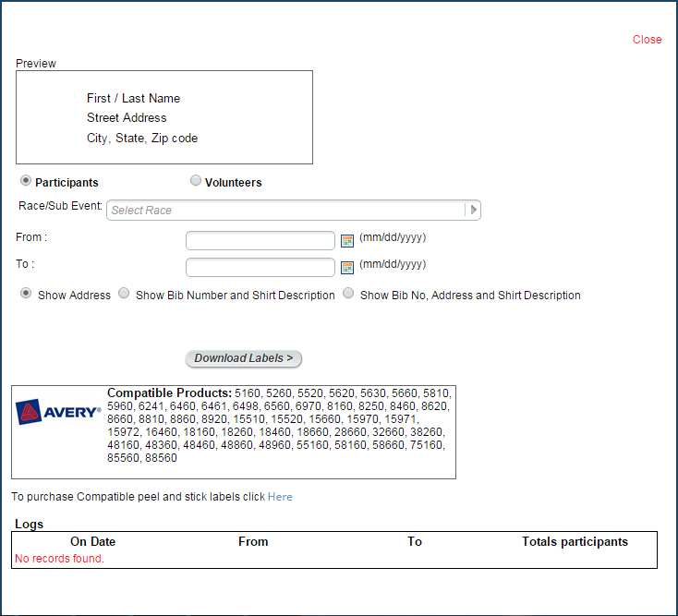Click the Totals participants column header
The image size is (678, 616).
pos(575,542)
